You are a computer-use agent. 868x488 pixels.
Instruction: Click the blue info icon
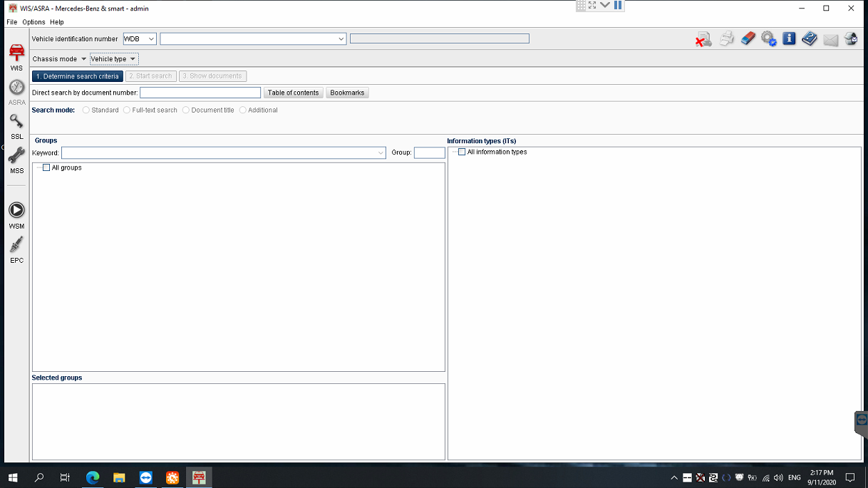click(x=789, y=38)
